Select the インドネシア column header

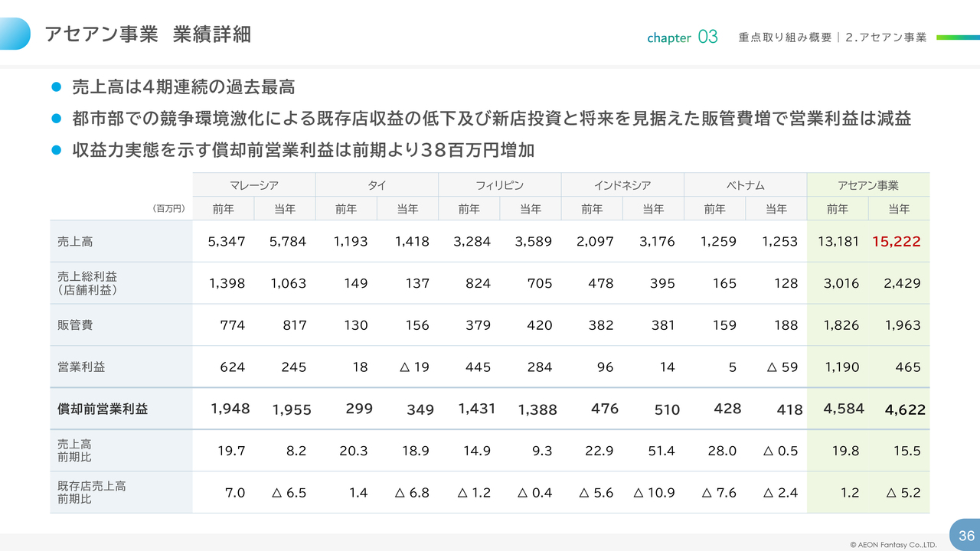pos(622,185)
